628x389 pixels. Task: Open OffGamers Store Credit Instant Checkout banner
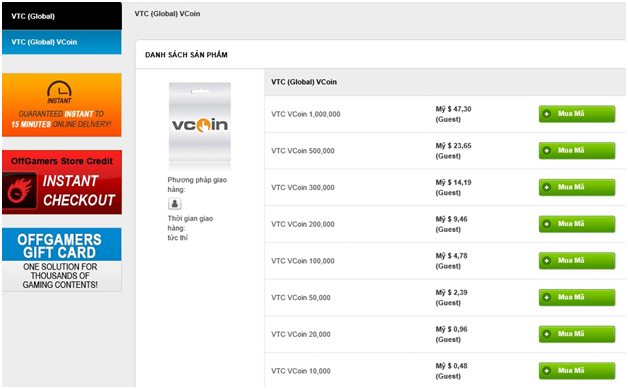pos(62,182)
